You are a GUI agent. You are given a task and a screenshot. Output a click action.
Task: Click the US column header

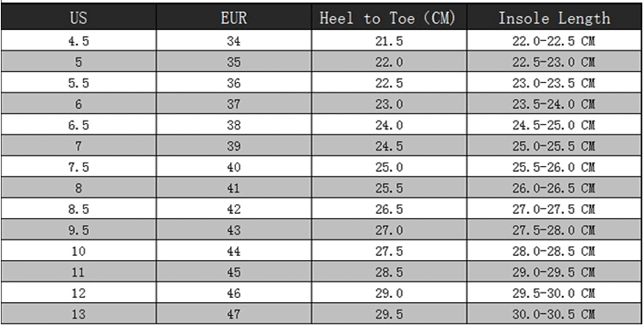coord(79,18)
